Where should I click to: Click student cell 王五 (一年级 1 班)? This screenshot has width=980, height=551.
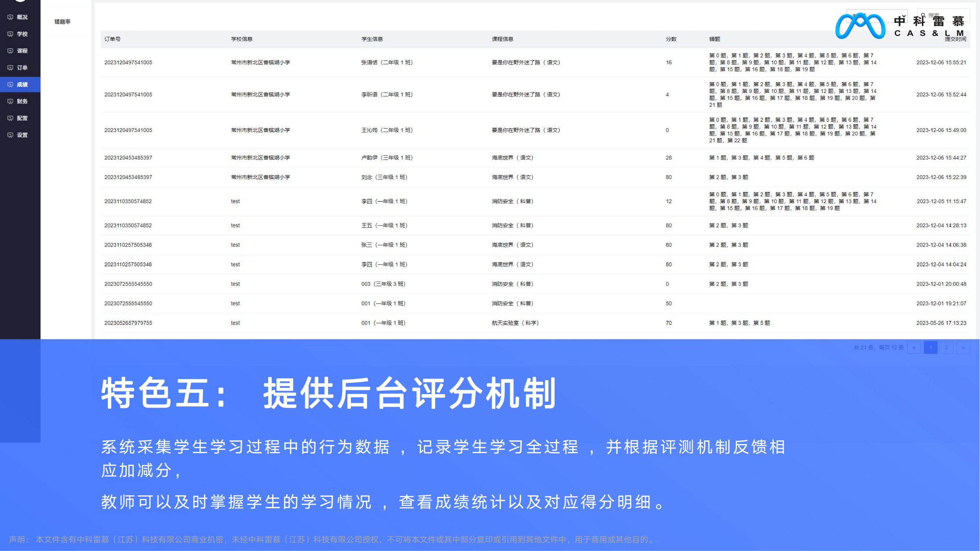click(384, 226)
